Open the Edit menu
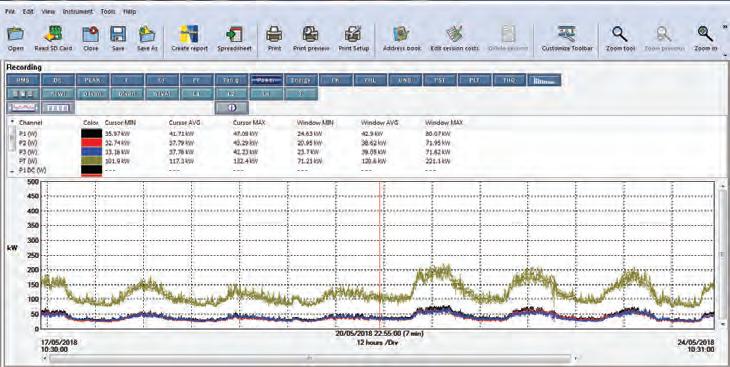The height and width of the screenshot is (367, 730). pos(28,11)
